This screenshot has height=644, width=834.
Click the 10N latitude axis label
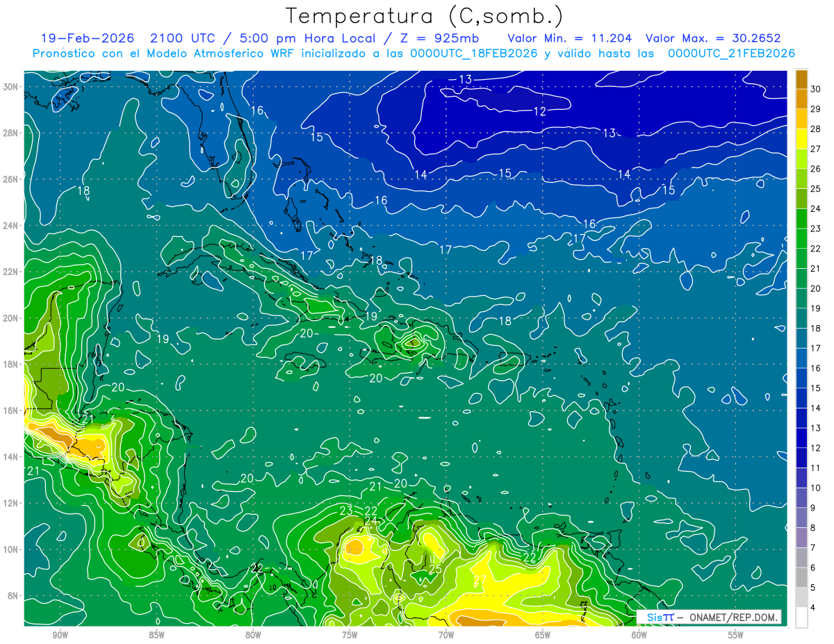pyautogui.click(x=10, y=550)
